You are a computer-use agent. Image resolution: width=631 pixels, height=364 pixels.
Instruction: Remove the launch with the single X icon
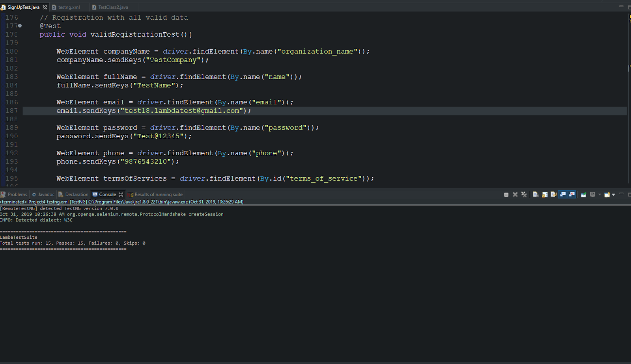tap(515, 195)
